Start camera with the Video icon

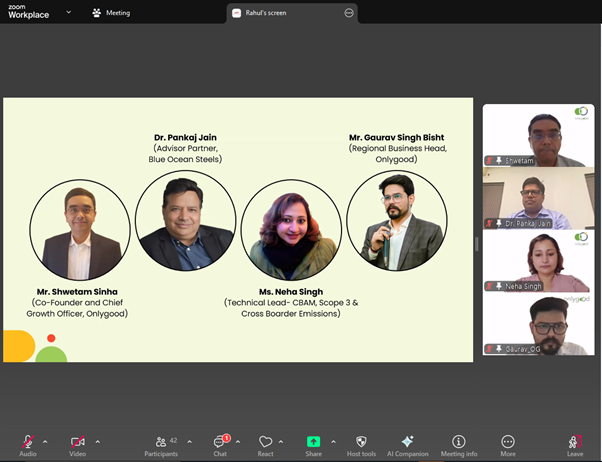pos(78,442)
